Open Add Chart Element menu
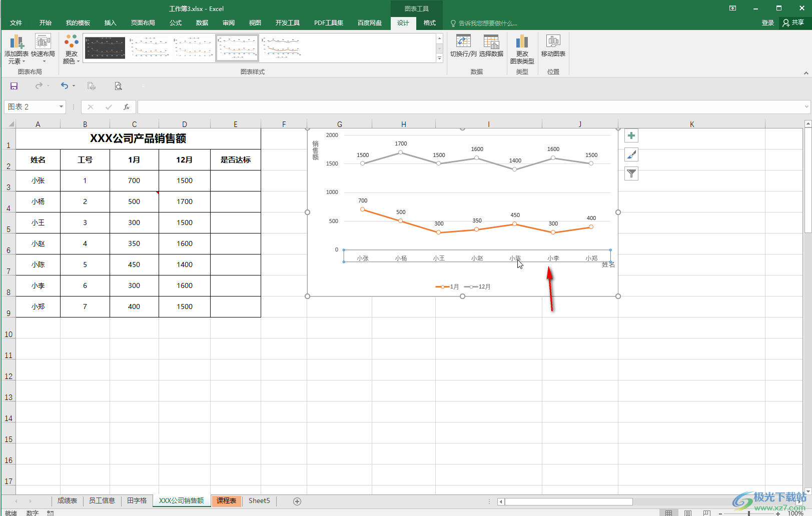This screenshot has width=812, height=516. (x=16, y=49)
